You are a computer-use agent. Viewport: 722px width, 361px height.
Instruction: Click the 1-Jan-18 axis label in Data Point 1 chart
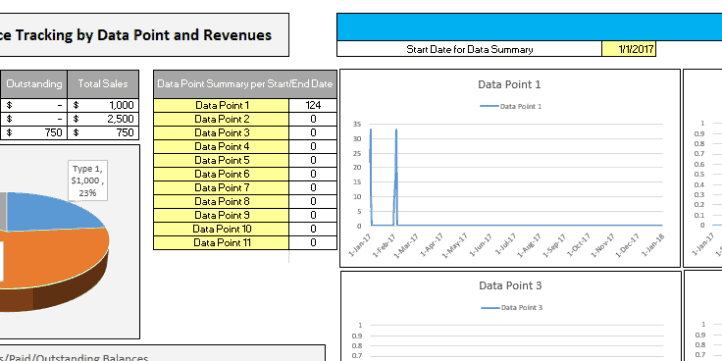click(653, 244)
